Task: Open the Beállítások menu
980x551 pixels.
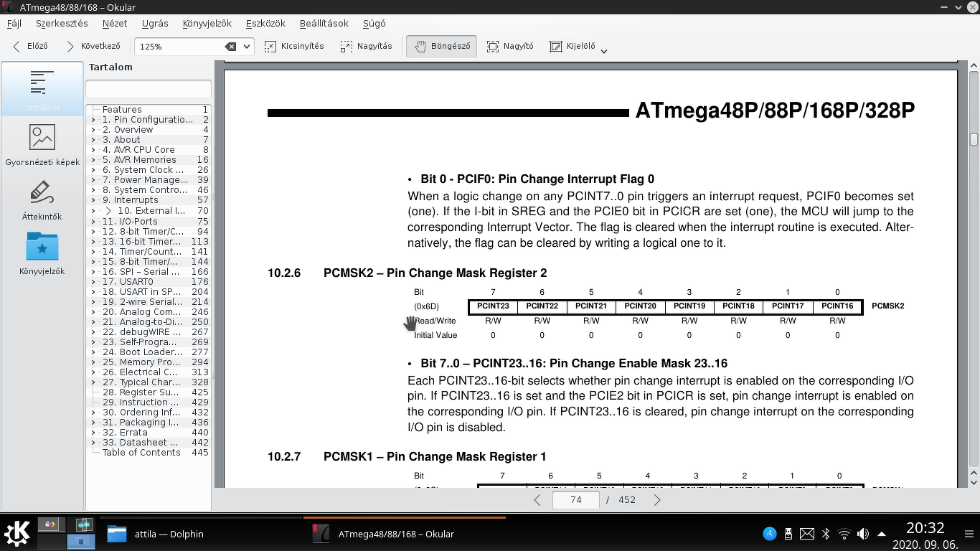Action: coord(324,23)
